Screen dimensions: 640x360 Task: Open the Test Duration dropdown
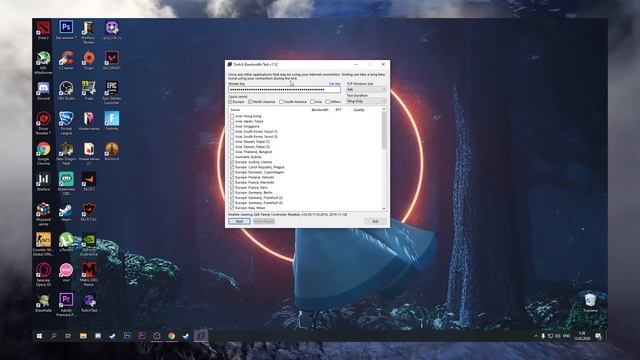click(x=366, y=101)
